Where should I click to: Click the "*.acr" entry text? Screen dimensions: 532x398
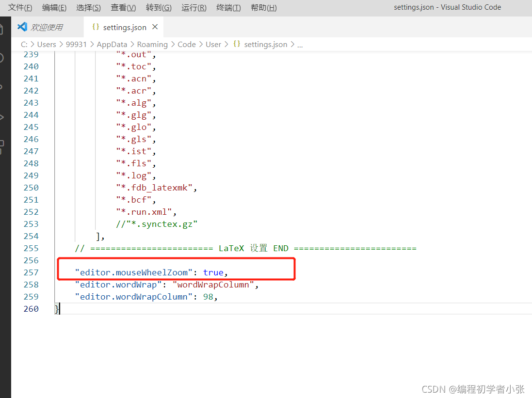134,91
